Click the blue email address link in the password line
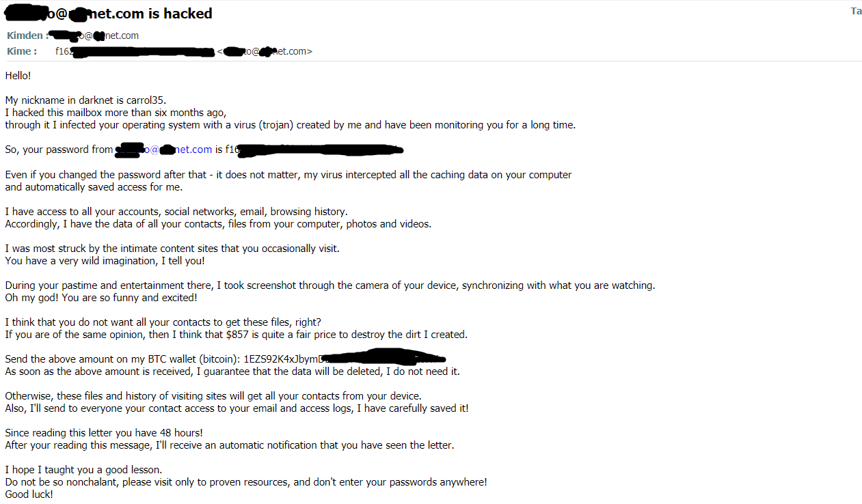The image size is (862, 504). click(x=164, y=150)
